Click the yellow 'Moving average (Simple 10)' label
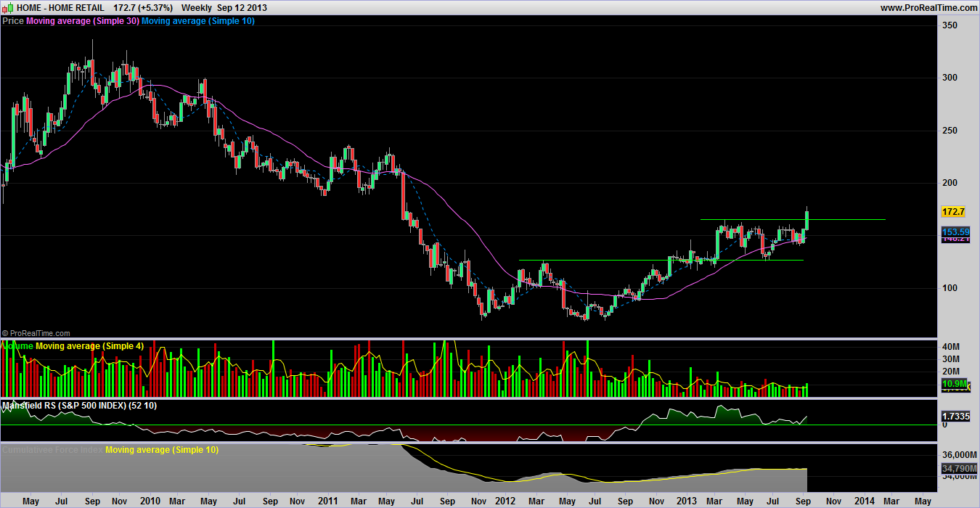The height and width of the screenshot is (508, 980). (x=162, y=450)
